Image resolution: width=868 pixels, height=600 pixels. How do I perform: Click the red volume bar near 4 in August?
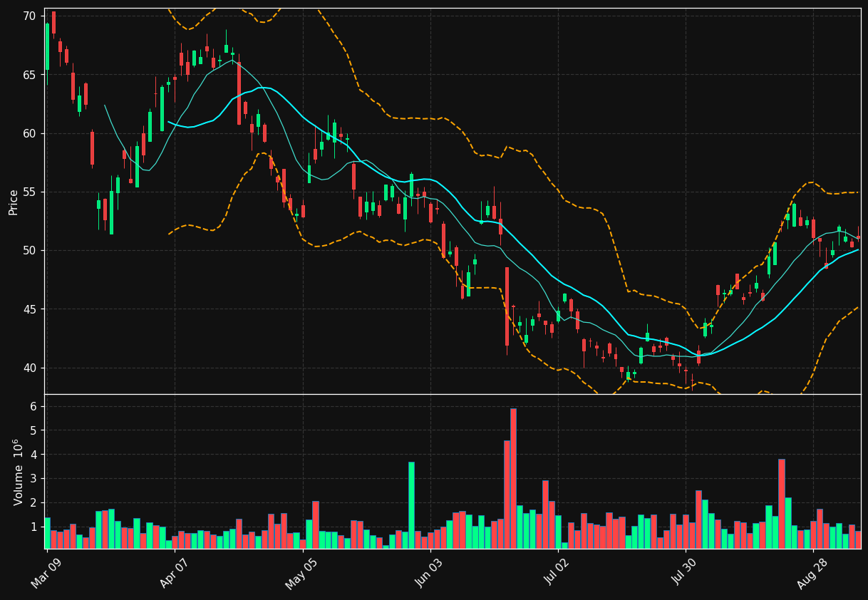pyautogui.click(x=782, y=504)
